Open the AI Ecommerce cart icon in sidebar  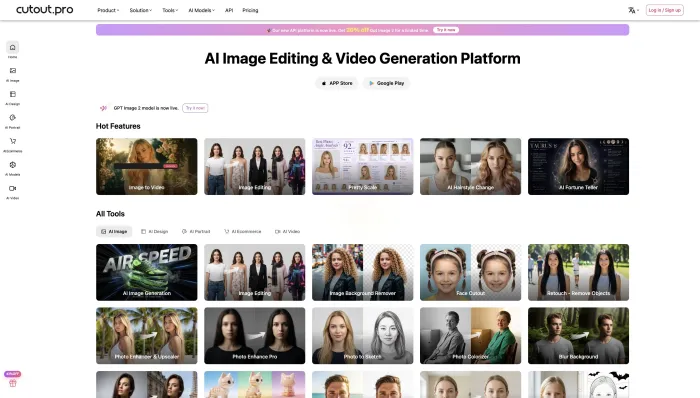click(x=12, y=141)
